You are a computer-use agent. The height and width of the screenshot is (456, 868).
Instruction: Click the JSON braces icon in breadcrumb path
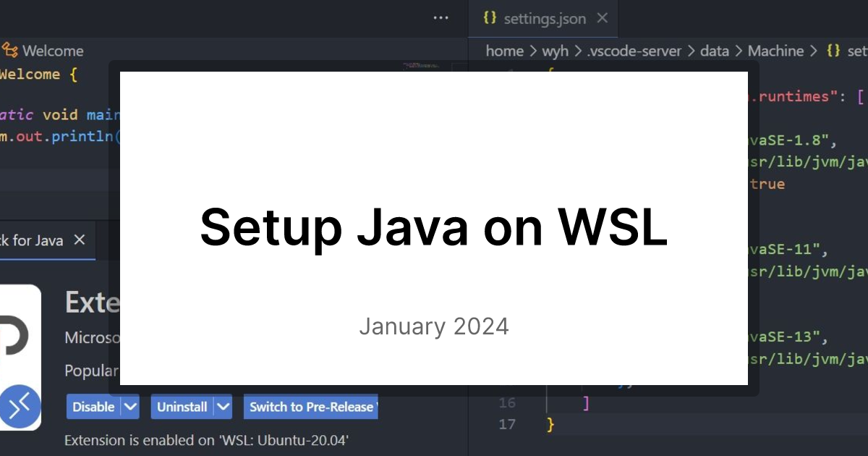[x=833, y=51]
